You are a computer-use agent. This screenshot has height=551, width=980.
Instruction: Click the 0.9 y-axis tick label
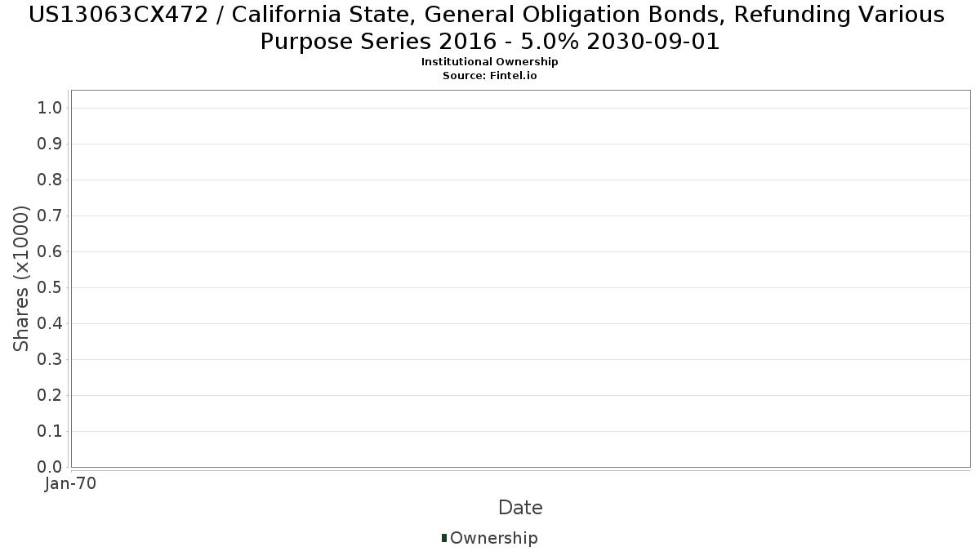coord(50,144)
